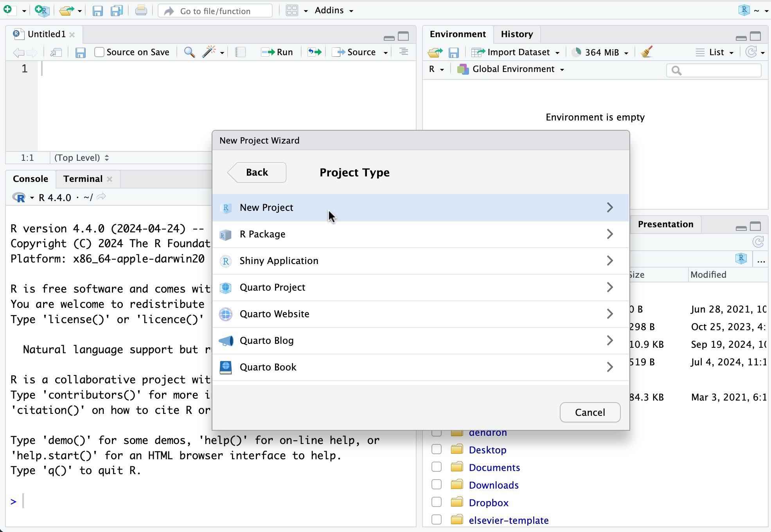Click the load workspace icon in Environment pane

(435, 52)
